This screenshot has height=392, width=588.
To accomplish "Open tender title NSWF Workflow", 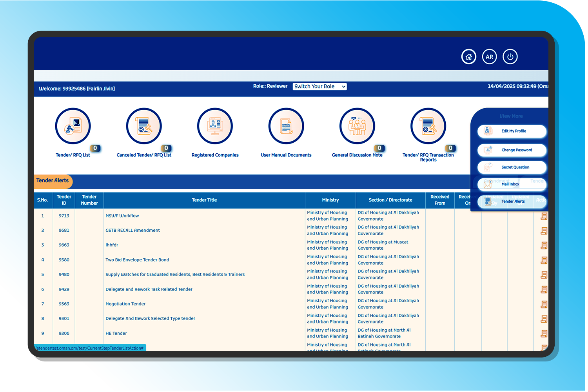I will [x=122, y=216].
